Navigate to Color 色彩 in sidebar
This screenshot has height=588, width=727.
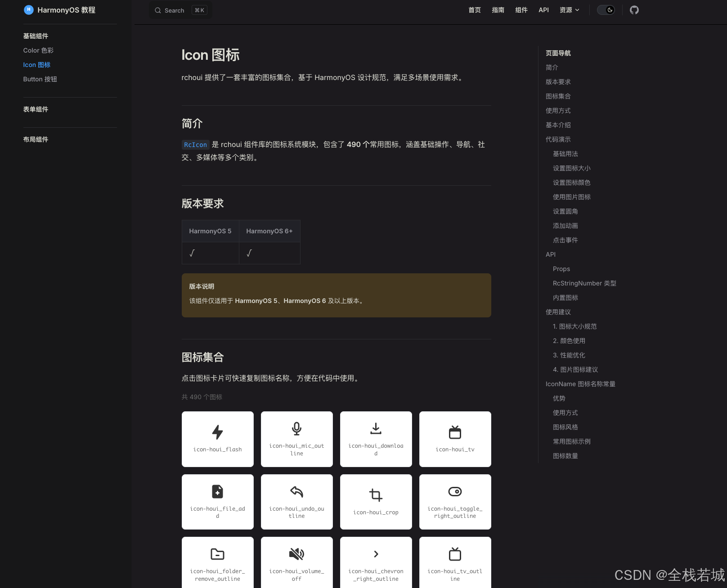(38, 50)
